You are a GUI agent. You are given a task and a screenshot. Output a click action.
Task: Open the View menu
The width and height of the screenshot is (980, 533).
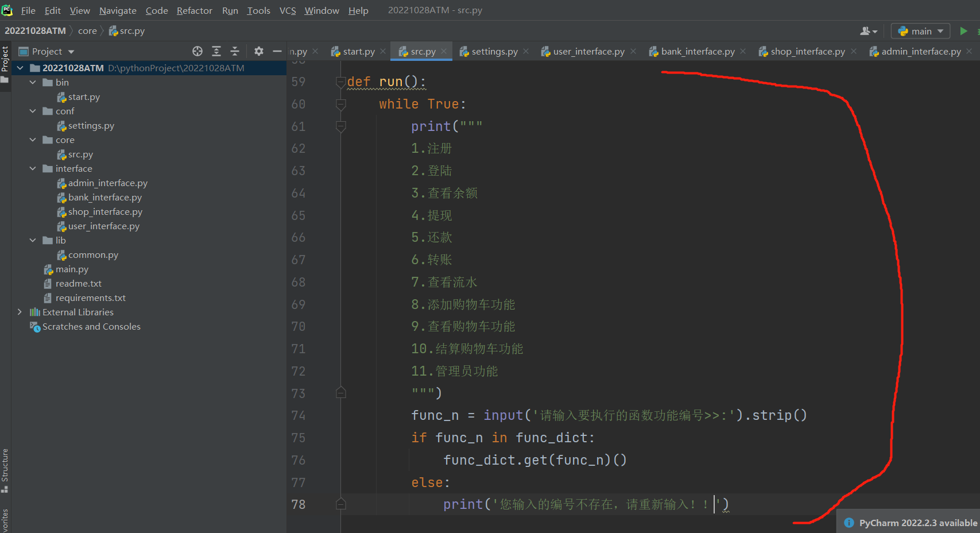(x=80, y=10)
